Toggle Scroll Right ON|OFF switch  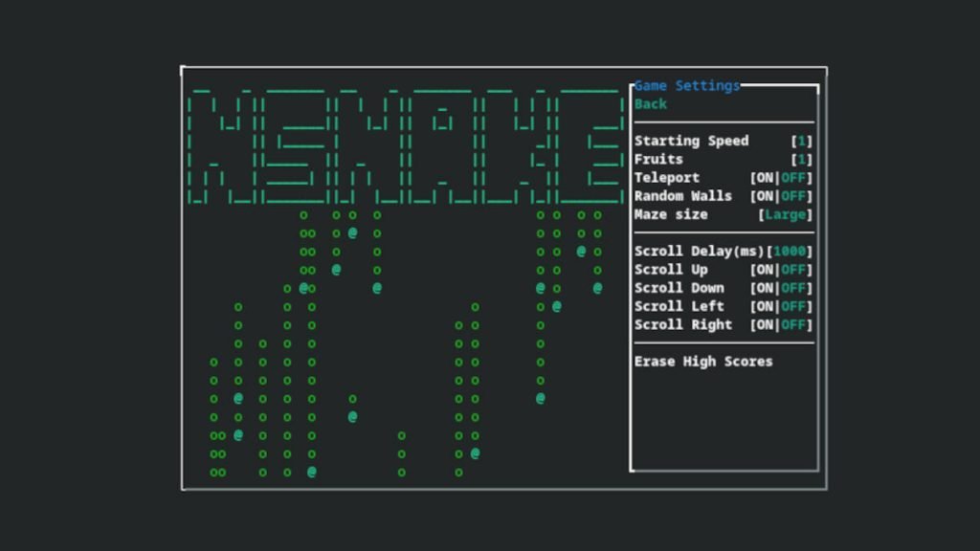pyautogui.click(x=781, y=325)
